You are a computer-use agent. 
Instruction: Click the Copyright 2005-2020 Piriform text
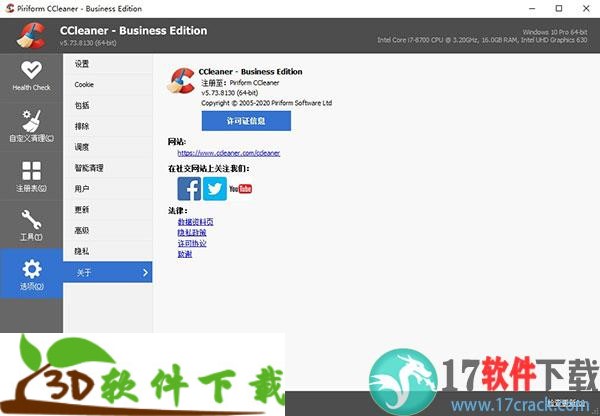point(266,103)
